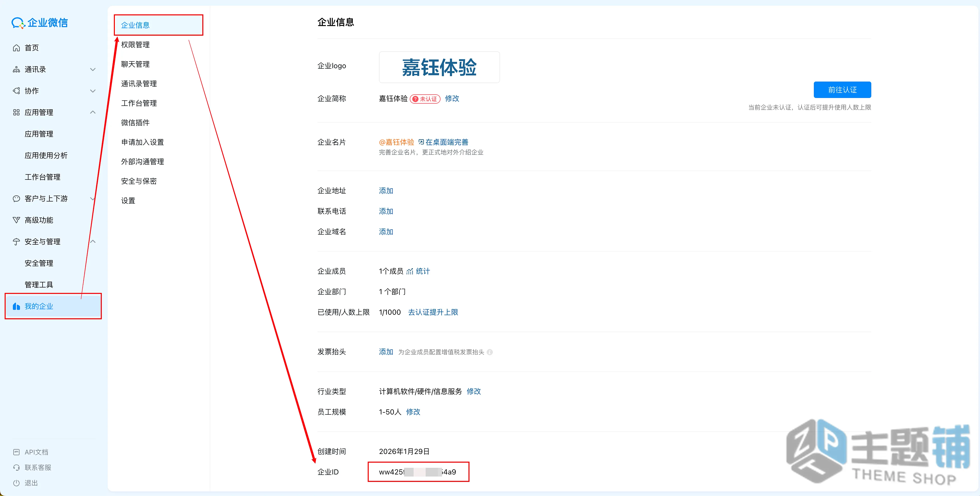Expand the 通讯录 chevron

pyautogui.click(x=93, y=69)
